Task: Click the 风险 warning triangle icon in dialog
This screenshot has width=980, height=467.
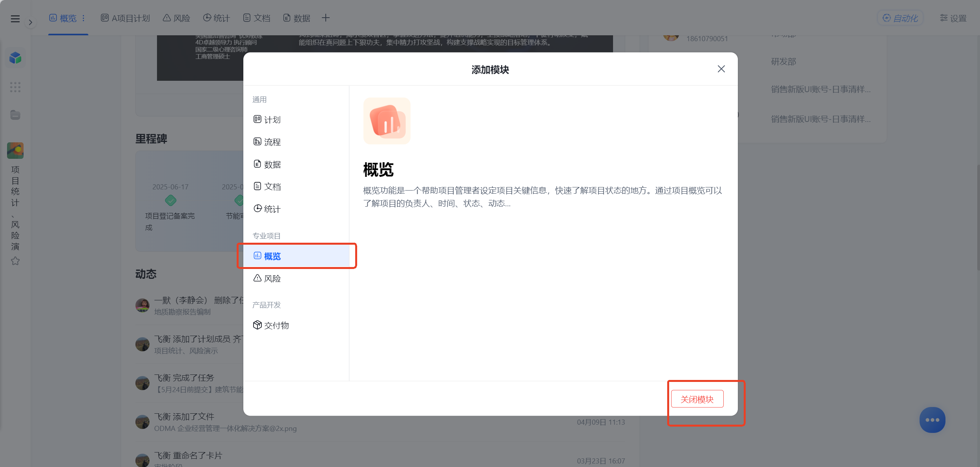Action: point(257,278)
